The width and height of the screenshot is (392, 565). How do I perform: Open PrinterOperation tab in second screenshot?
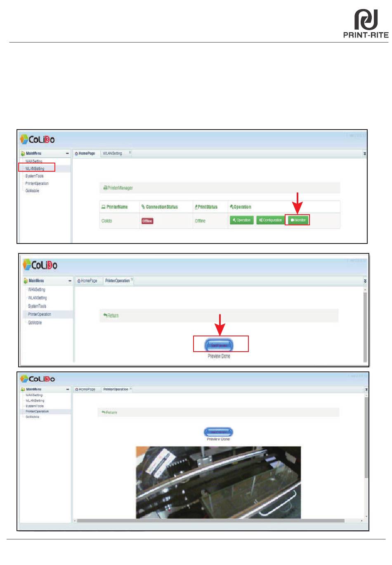click(x=117, y=281)
